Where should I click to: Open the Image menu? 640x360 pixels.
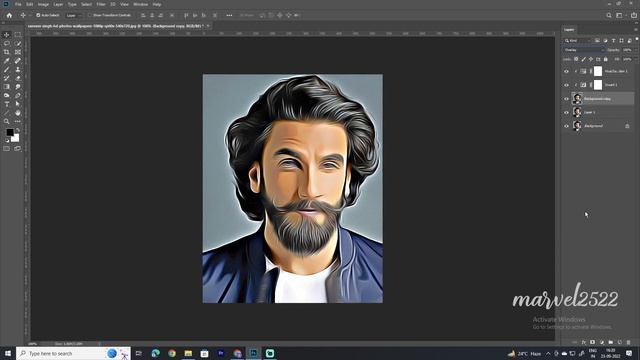[x=43, y=4]
